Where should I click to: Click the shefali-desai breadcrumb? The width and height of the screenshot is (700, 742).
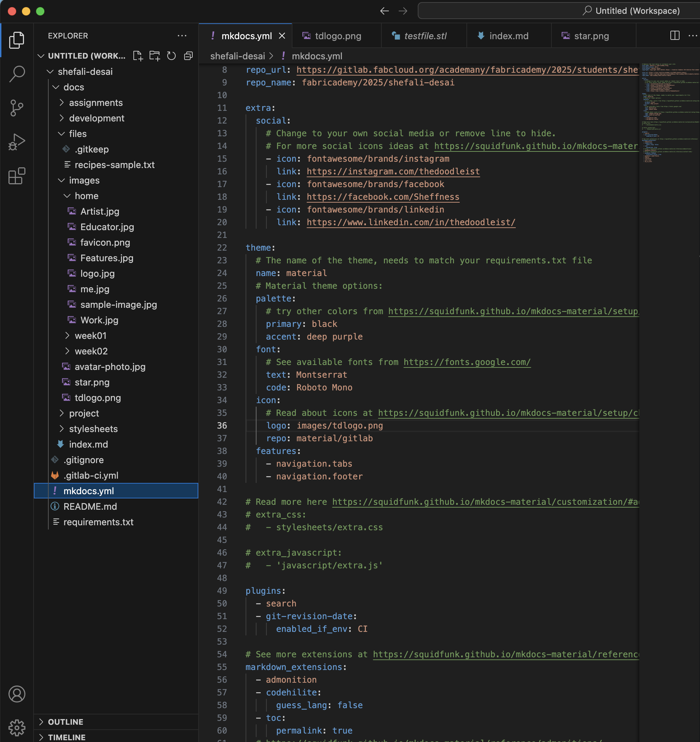click(237, 56)
